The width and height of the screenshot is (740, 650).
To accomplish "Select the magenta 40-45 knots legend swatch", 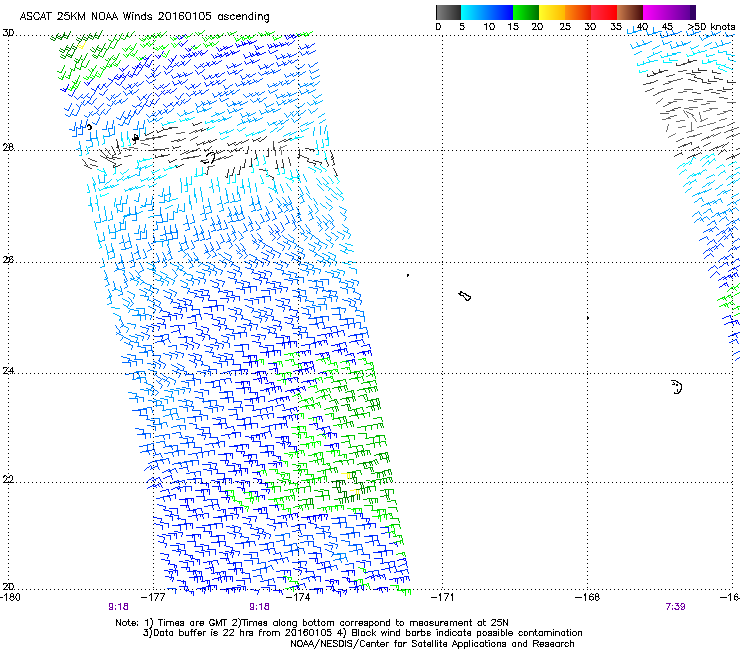I will 656,12.
